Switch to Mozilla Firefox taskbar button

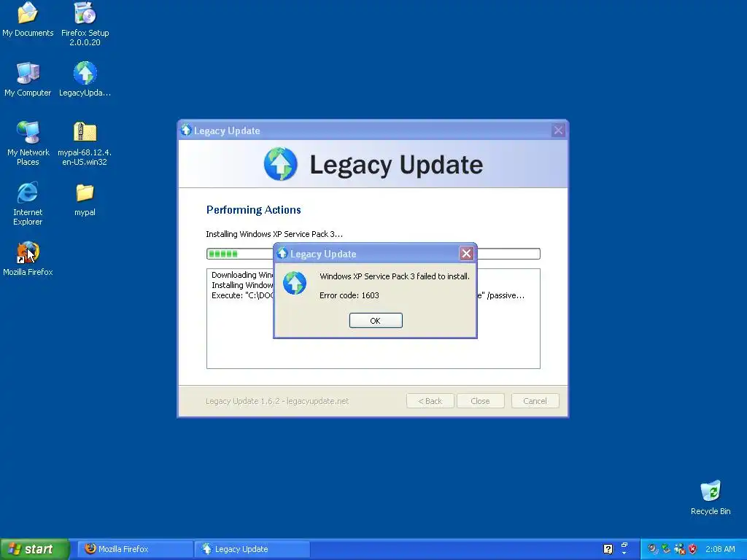[x=135, y=549]
